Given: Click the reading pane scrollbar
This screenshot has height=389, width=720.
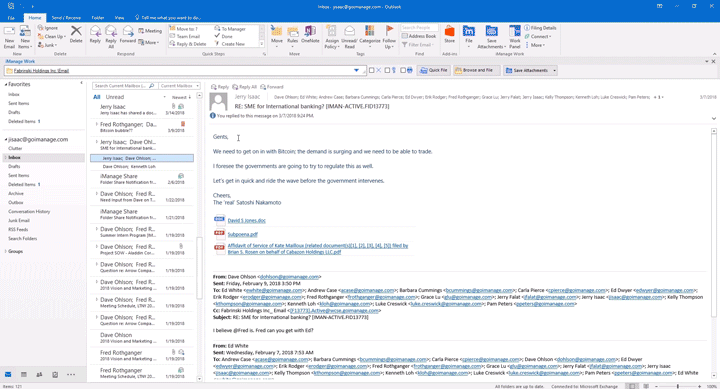Looking at the screenshot, I should 714,225.
